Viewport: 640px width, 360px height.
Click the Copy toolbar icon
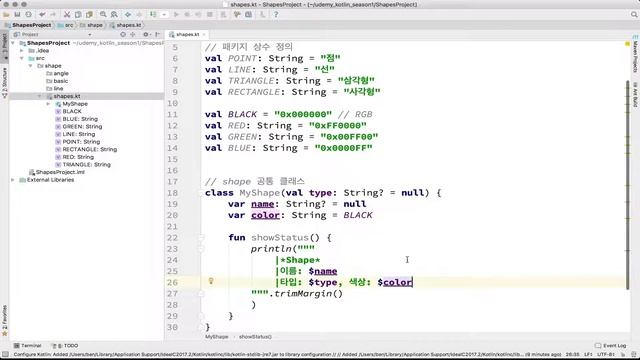[x=78, y=15]
